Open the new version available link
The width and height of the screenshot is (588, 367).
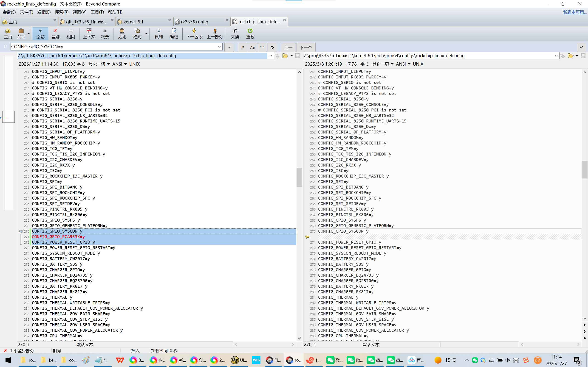click(574, 12)
